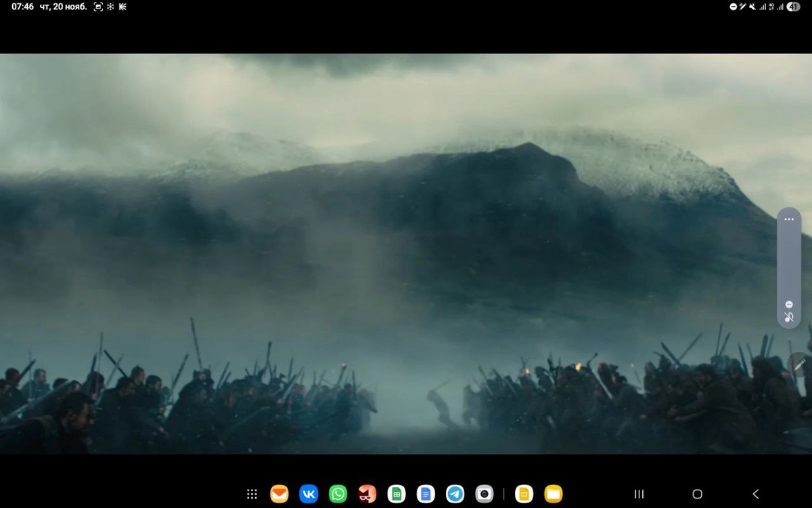Open the Camera app in taskbar
812x508 pixels.
coord(484,494)
